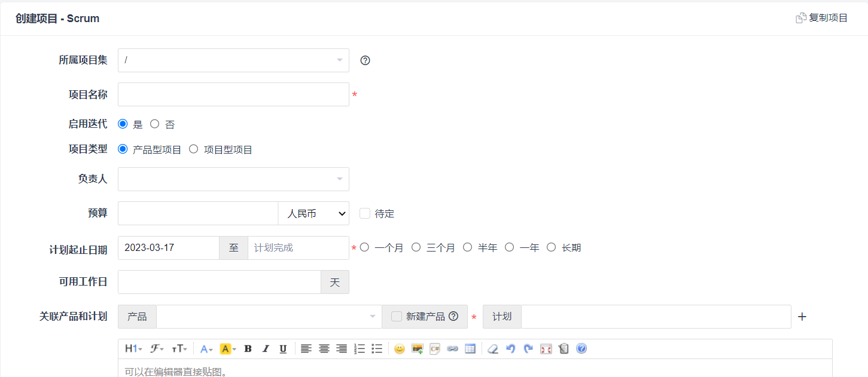Screen dimensions: 868x377
Task: Toggle italic formatting
Action: point(266,349)
